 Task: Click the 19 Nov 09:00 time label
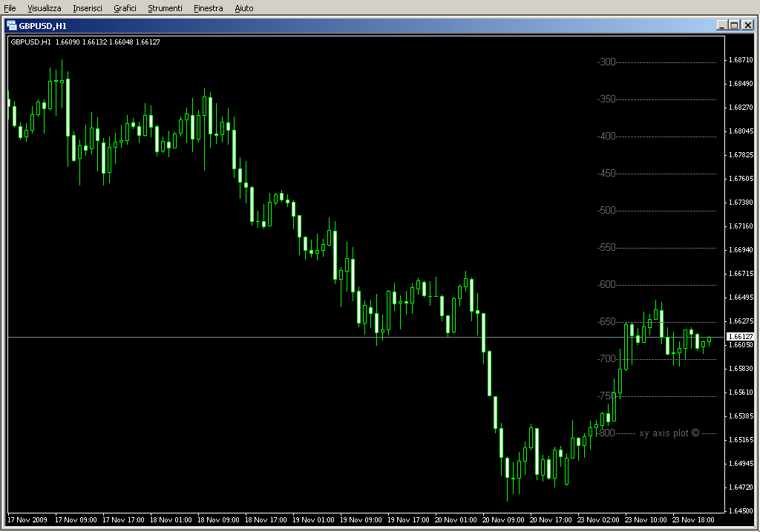[361, 520]
